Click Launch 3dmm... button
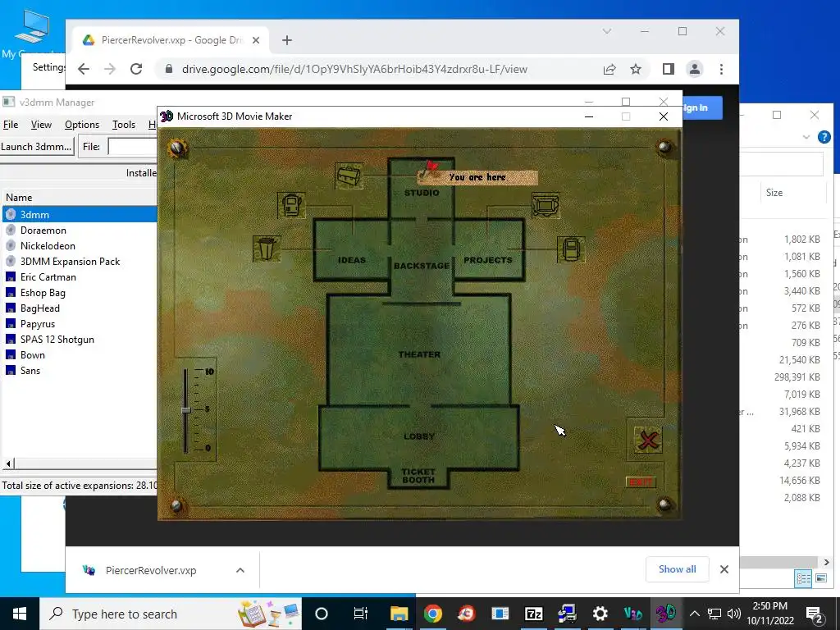The height and width of the screenshot is (630, 840). pyautogui.click(x=36, y=147)
